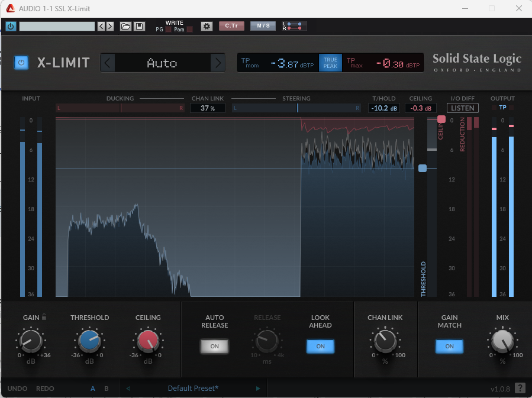The height and width of the screenshot is (398, 532).
Task: Click the window app logo icon
Action: click(11, 8)
